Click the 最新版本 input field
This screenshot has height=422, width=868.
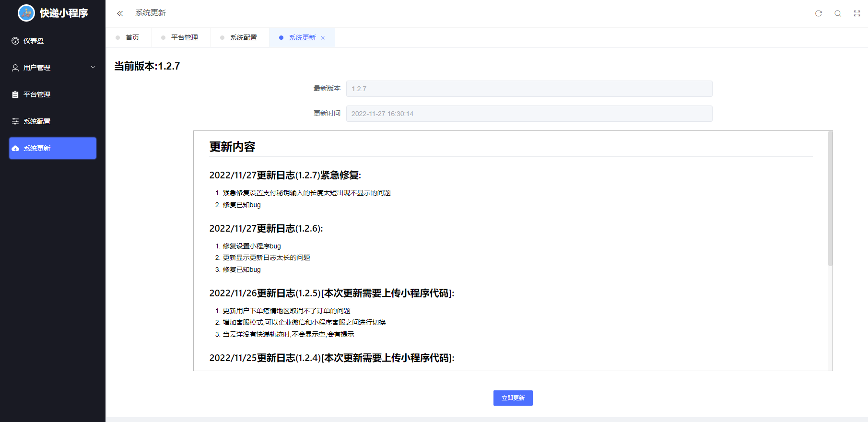click(x=529, y=89)
